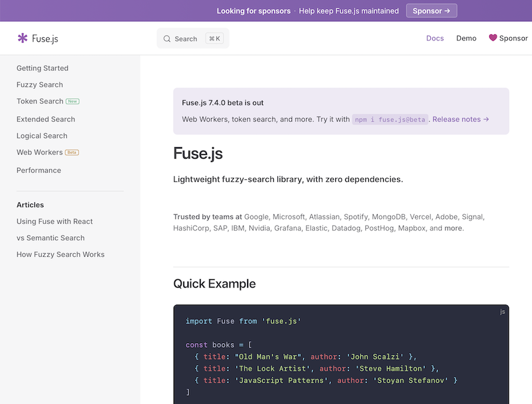Screen dimensions: 532x404
Task: Open the Web Workers sidebar page
Action: (40, 153)
